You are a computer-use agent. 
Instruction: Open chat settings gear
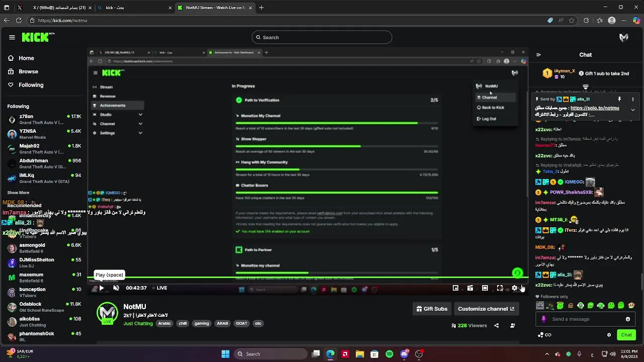(x=609, y=335)
